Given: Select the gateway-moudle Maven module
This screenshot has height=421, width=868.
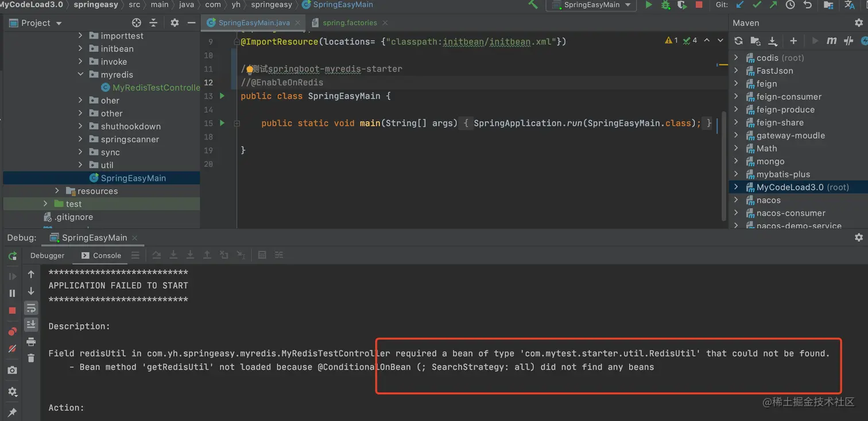Looking at the screenshot, I should [x=790, y=135].
